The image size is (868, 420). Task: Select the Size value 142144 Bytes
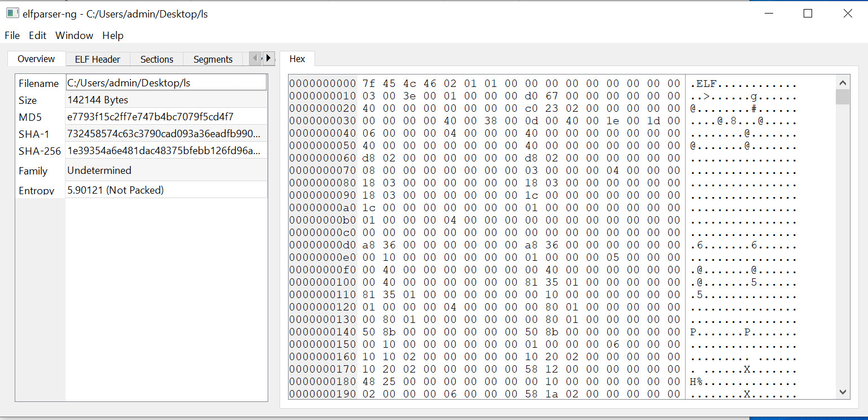click(166, 100)
